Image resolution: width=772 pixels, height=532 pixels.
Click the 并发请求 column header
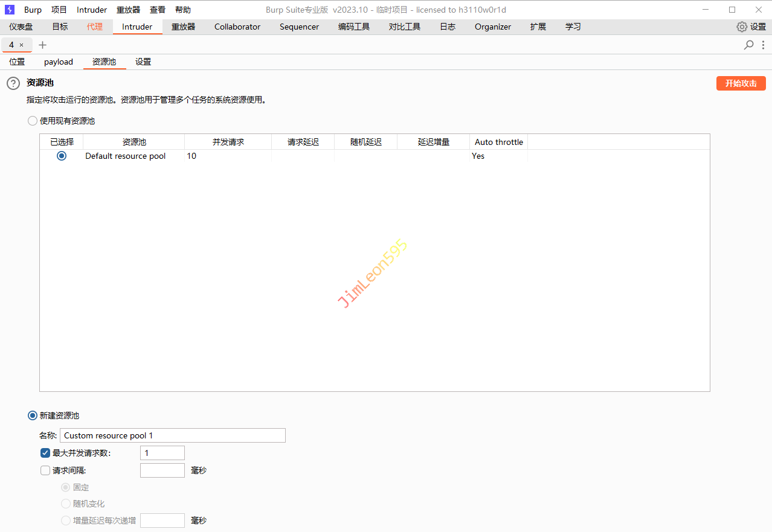[228, 142]
